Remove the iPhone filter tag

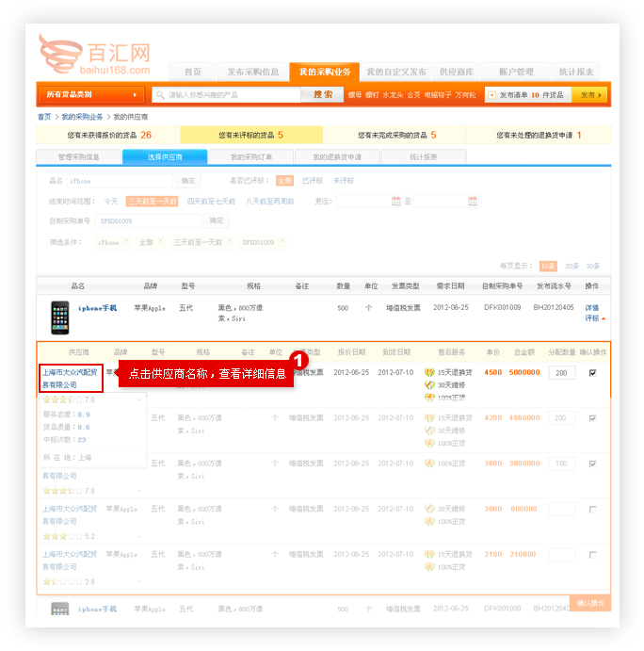[x=126, y=242]
